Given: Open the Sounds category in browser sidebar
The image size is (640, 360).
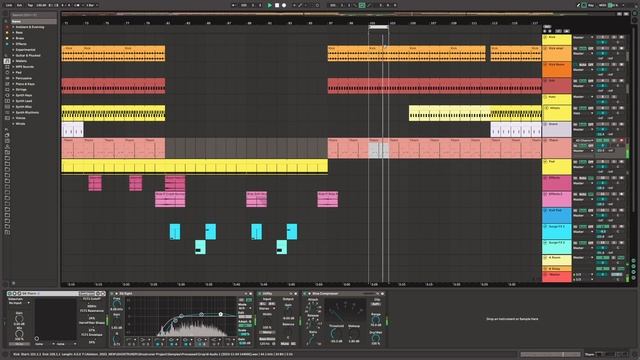Looking at the screenshot, I should pos(7,61).
